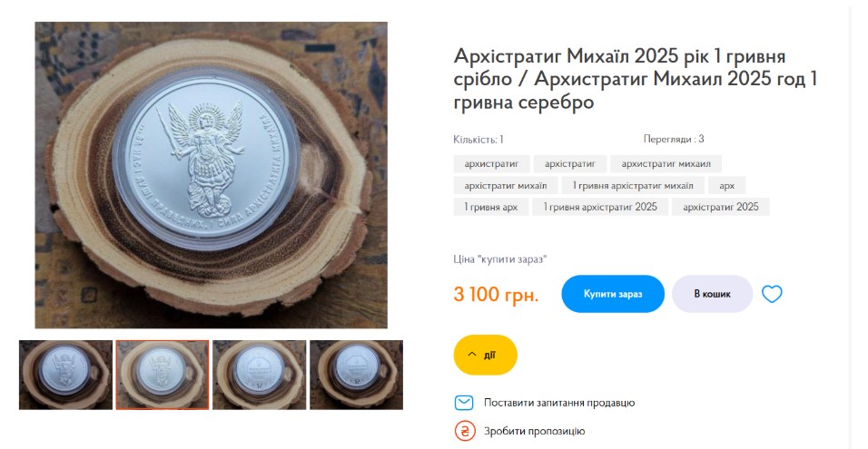Open the 'архістратиг 2025' tag
The width and height of the screenshot is (868, 449).
click(x=721, y=207)
